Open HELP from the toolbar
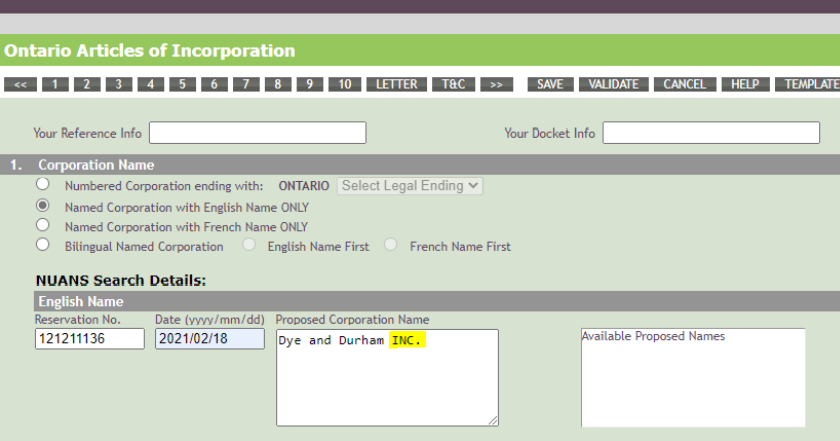This screenshot has width=840, height=441. pyautogui.click(x=745, y=85)
